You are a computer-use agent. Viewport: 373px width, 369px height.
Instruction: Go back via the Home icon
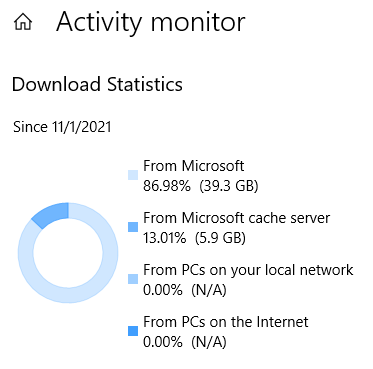tap(23, 22)
